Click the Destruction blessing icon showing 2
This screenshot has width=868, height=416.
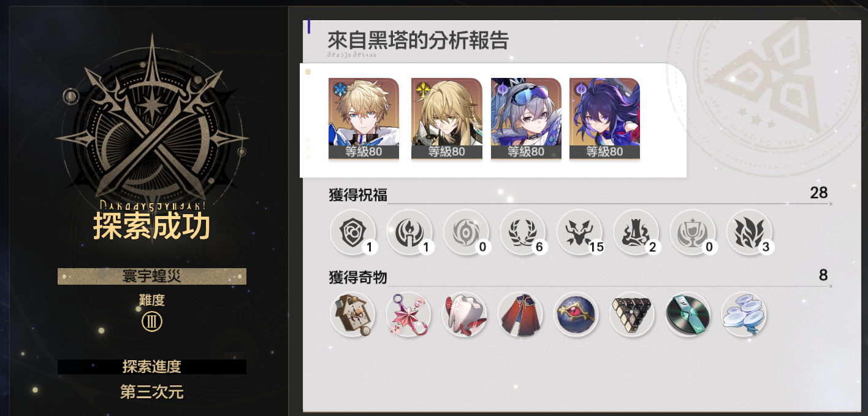pyautogui.click(x=636, y=233)
